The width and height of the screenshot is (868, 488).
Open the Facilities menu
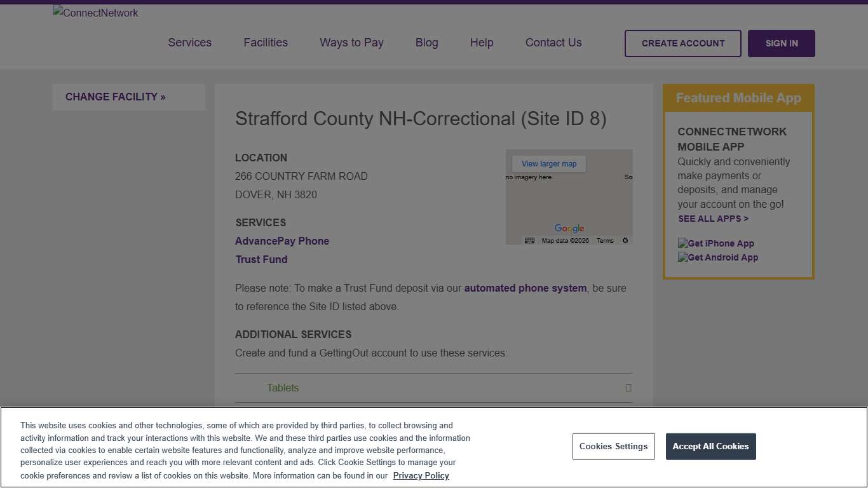click(x=265, y=43)
